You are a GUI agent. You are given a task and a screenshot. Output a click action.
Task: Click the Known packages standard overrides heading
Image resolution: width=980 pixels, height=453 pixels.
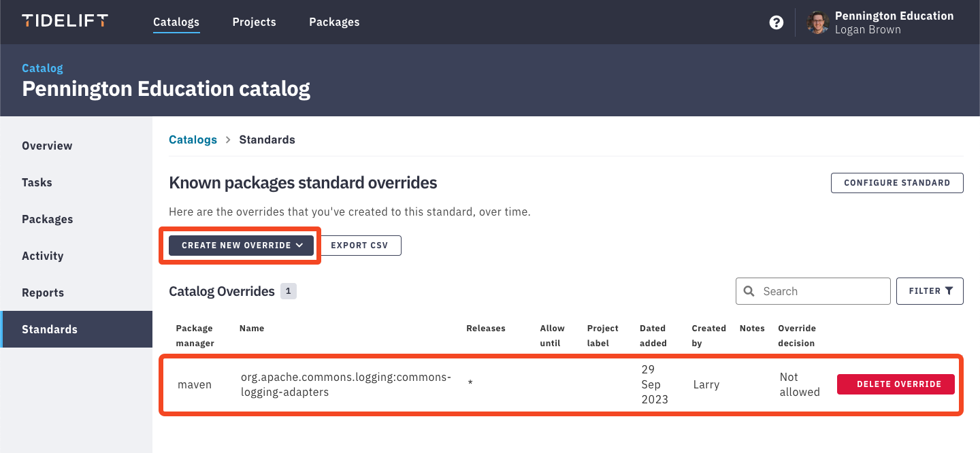[303, 183]
